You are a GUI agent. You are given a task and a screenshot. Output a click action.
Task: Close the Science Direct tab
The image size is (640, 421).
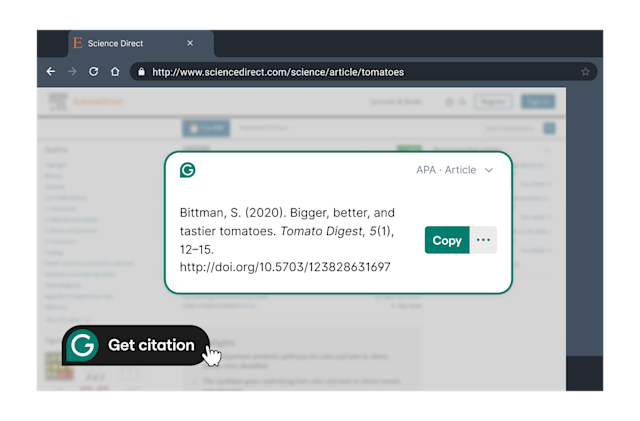(x=190, y=44)
